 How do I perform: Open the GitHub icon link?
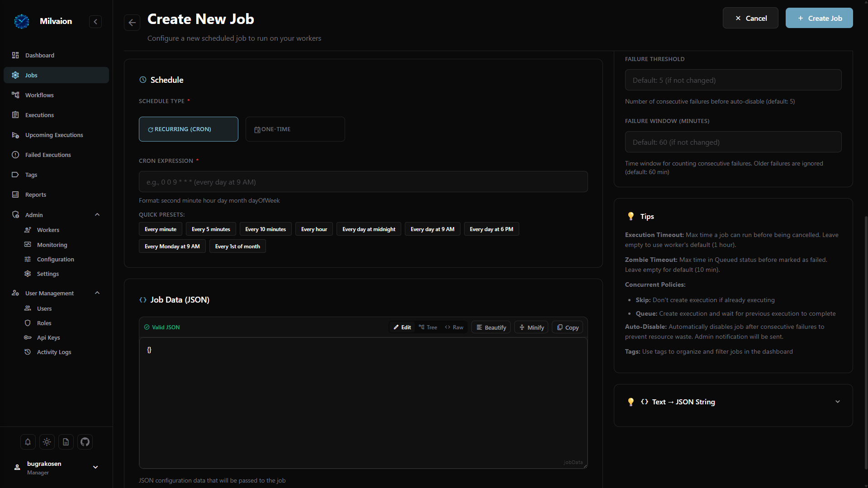pos(85,442)
